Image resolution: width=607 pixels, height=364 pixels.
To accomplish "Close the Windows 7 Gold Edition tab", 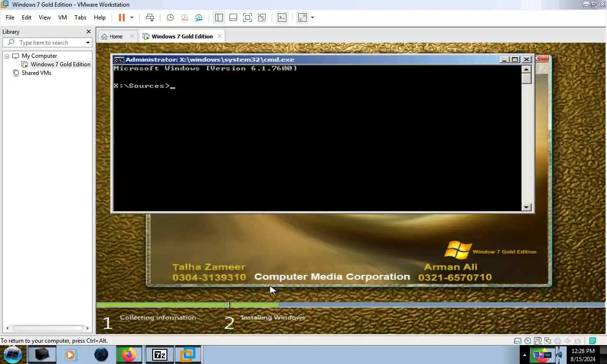I will click(x=219, y=36).
